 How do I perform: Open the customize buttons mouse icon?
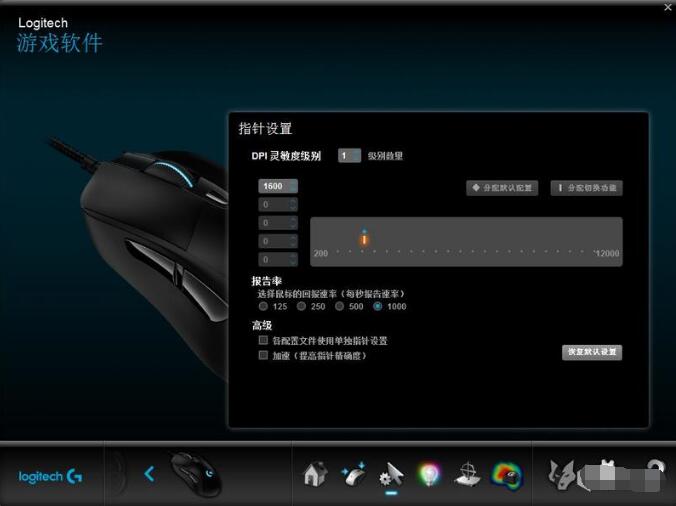[354, 474]
